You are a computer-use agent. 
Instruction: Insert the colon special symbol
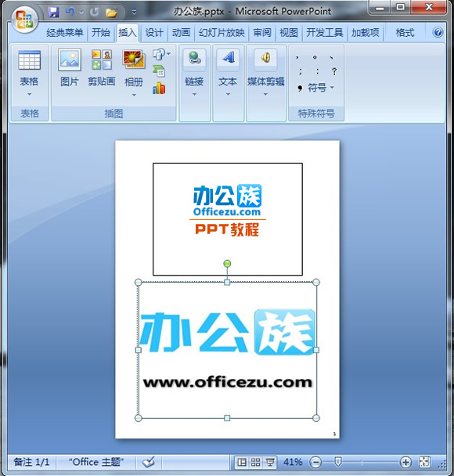(x=317, y=71)
